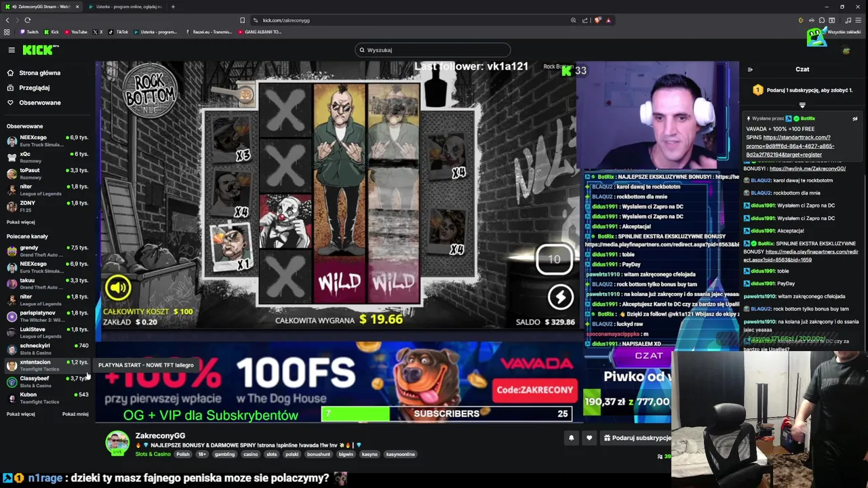Click Podaruj subskrypcje button

(x=637, y=438)
